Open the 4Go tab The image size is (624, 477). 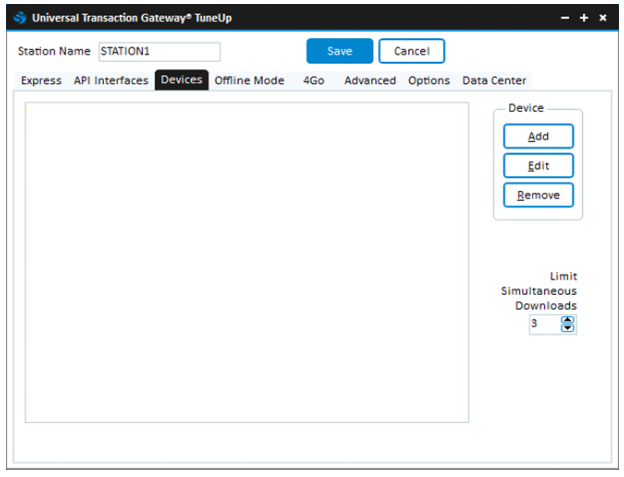coord(313,81)
